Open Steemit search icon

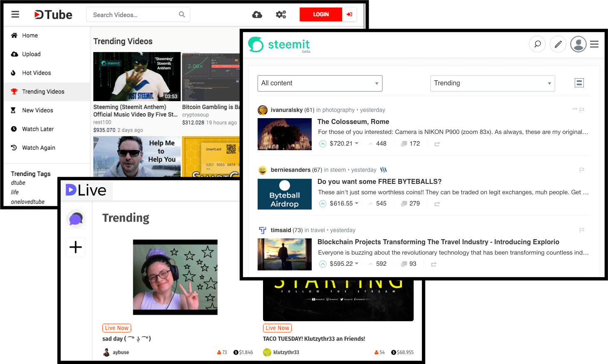(537, 44)
